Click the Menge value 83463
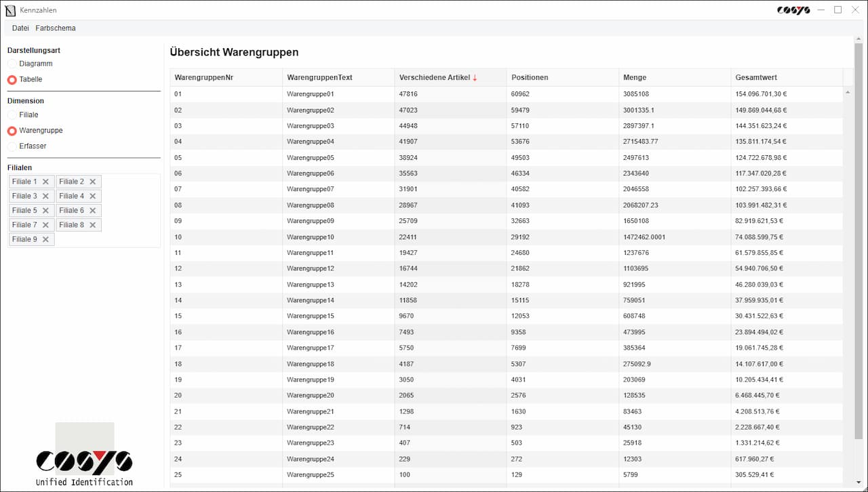 633,411
